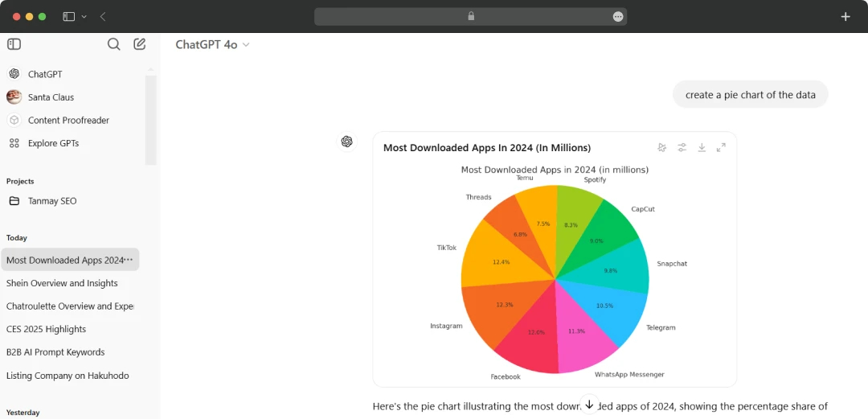Screen dimensions: 868x419
Task: Click the browser address bar
Action: 470,17
